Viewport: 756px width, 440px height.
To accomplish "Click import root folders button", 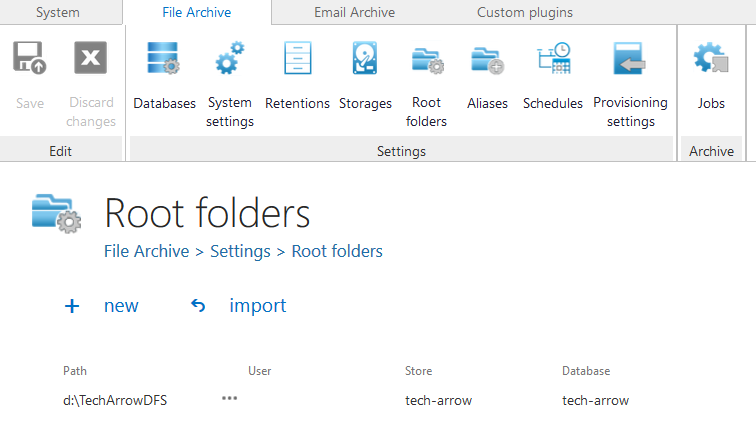I will pyautogui.click(x=240, y=306).
